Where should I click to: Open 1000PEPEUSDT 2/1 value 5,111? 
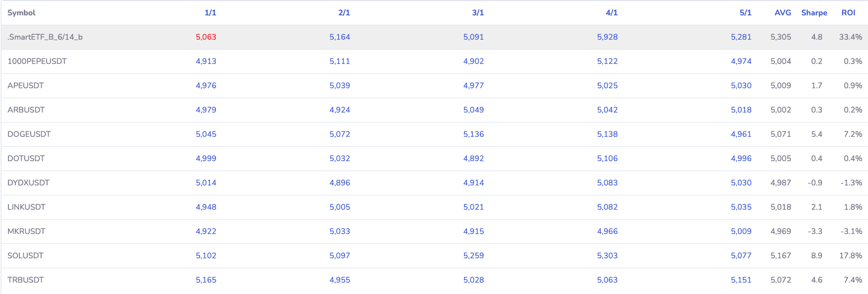(340, 61)
